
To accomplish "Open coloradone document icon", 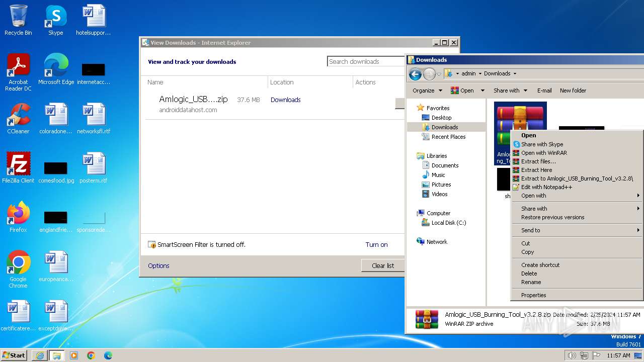I will tap(56, 119).
